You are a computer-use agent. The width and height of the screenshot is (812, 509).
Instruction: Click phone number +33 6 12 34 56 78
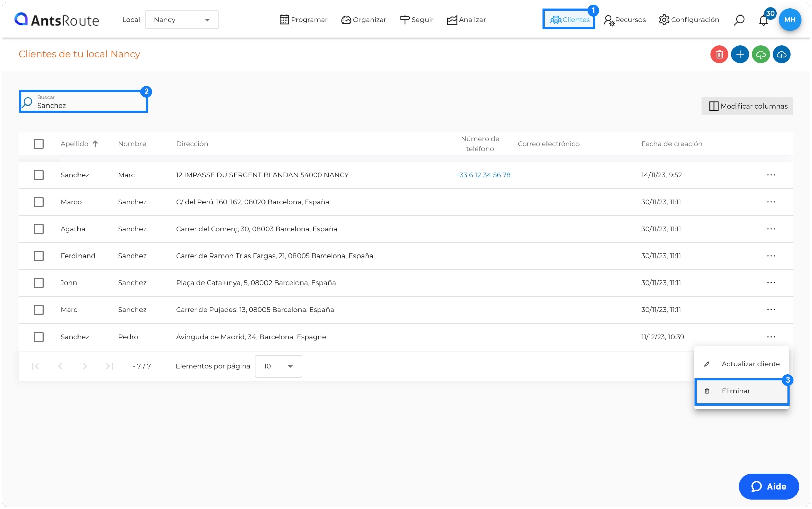coord(483,175)
